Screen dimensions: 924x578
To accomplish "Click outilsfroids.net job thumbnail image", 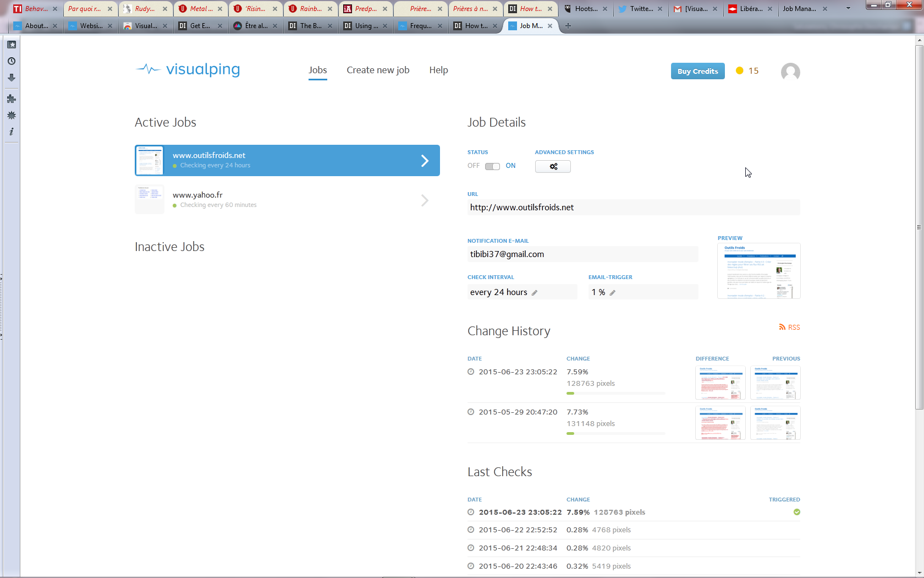I will pyautogui.click(x=150, y=161).
